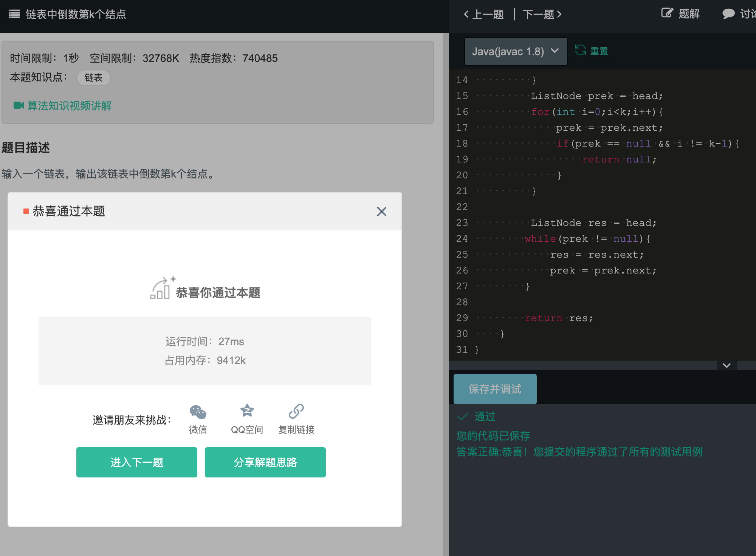756x556 pixels.
Task: Click the discussion speech bubble icon
Action: coord(728,14)
